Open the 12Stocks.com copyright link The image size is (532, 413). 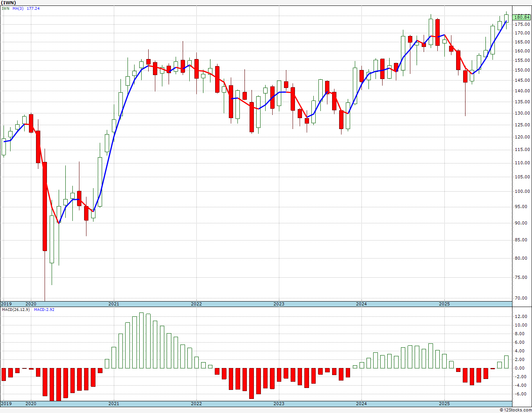516,410
